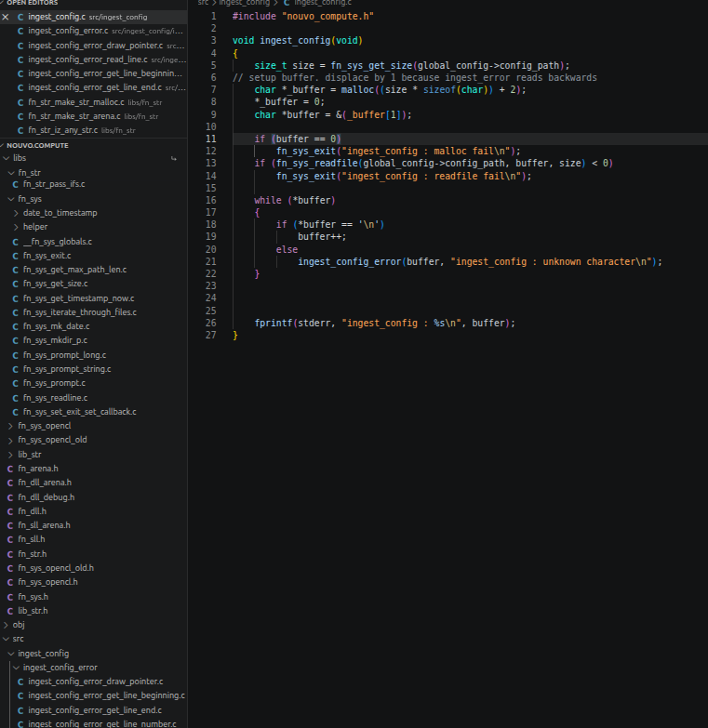Close the ingest_config.c open editor
This screenshot has height=728, width=708.
pos(6,17)
